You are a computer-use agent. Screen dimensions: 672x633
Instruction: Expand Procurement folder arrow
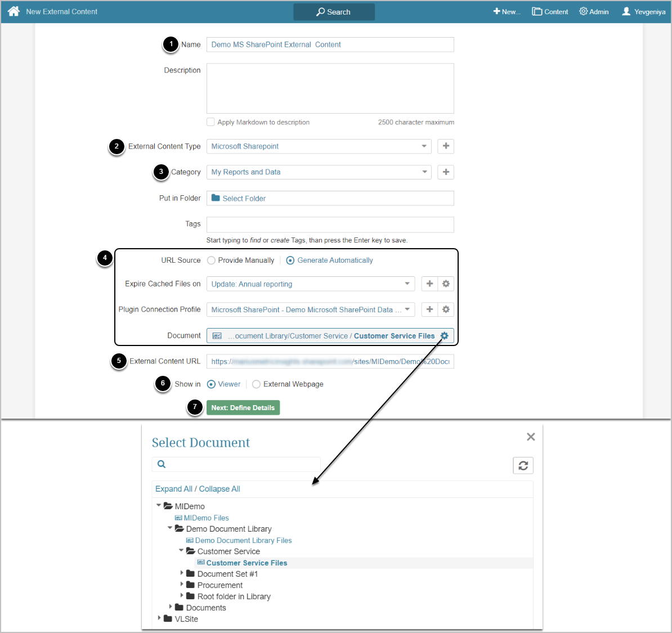pos(182,584)
